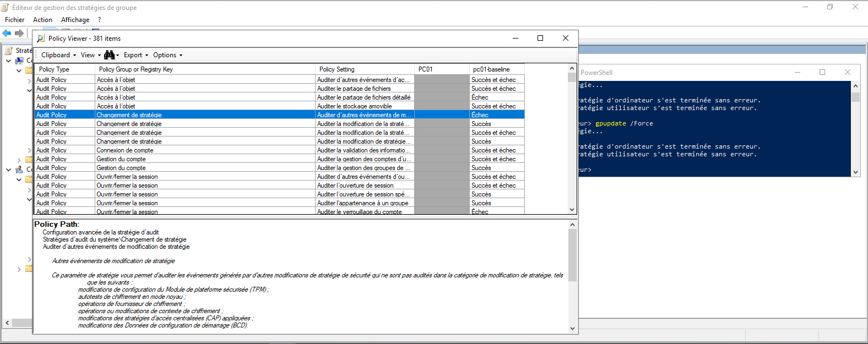Collapse the user configuration tree node
868x344 pixels.
point(8,170)
